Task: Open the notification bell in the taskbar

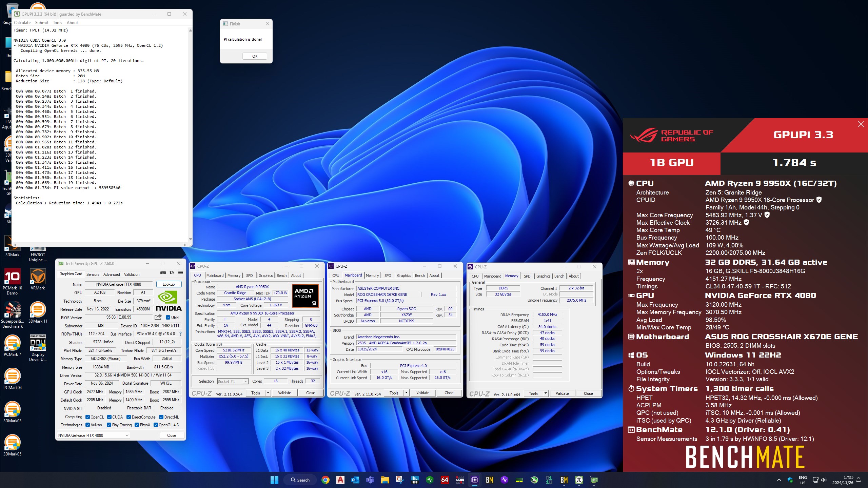Action: pyautogui.click(x=859, y=480)
